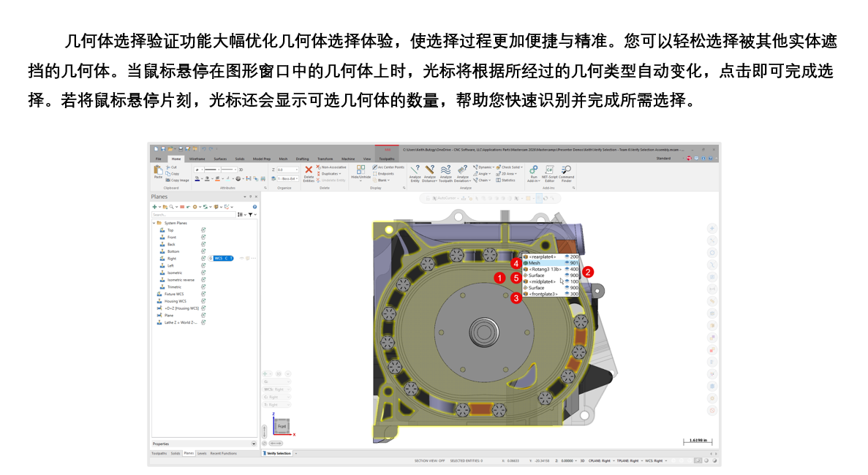Click the Analyze Toolpath waves icon
868x475 pixels.
point(445,170)
